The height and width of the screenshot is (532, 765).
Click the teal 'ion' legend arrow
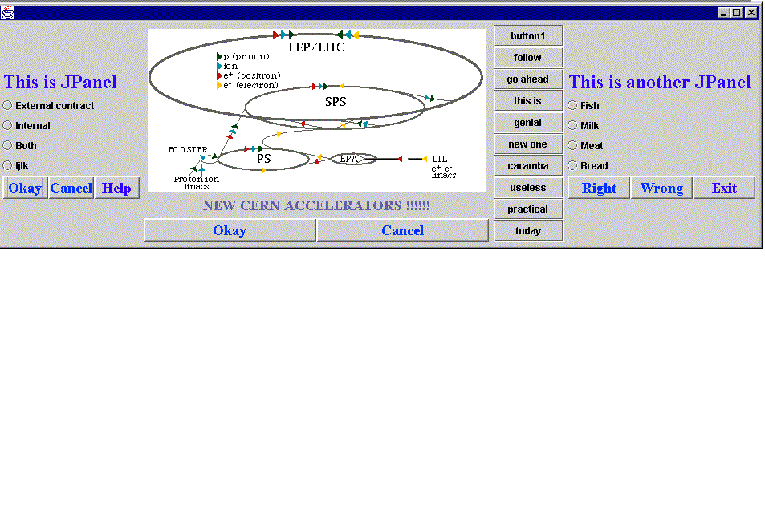click(x=220, y=66)
